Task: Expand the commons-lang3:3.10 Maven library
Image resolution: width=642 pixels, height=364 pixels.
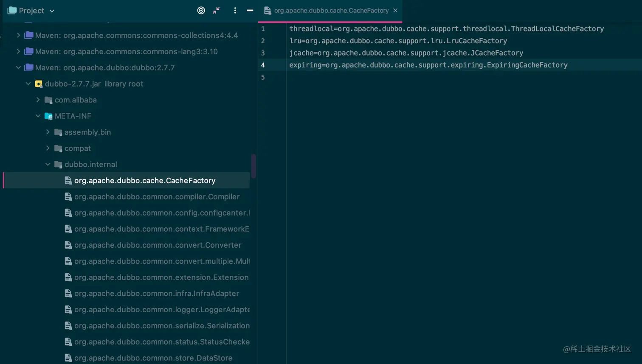Action: coord(18,51)
